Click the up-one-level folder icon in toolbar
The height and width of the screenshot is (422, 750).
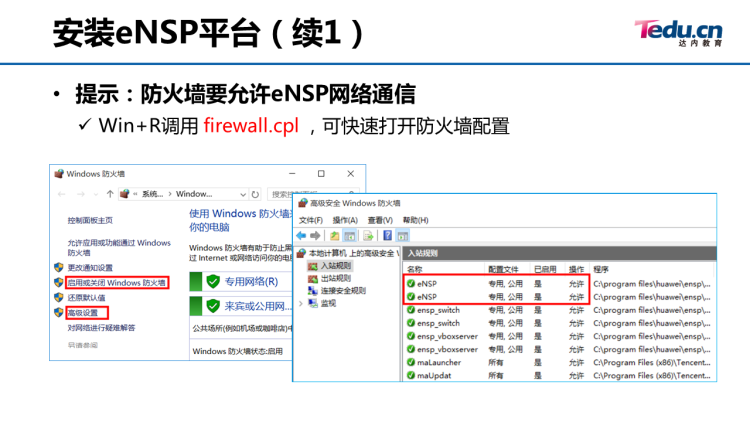tap(334, 235)
